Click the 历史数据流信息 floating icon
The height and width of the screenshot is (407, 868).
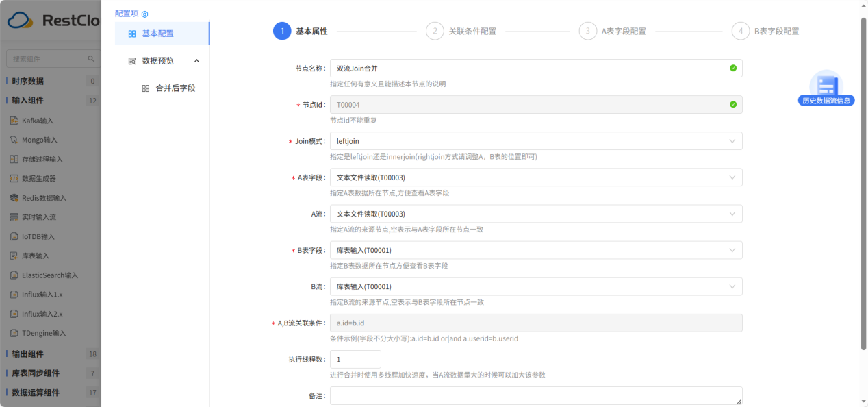[826, 87]
